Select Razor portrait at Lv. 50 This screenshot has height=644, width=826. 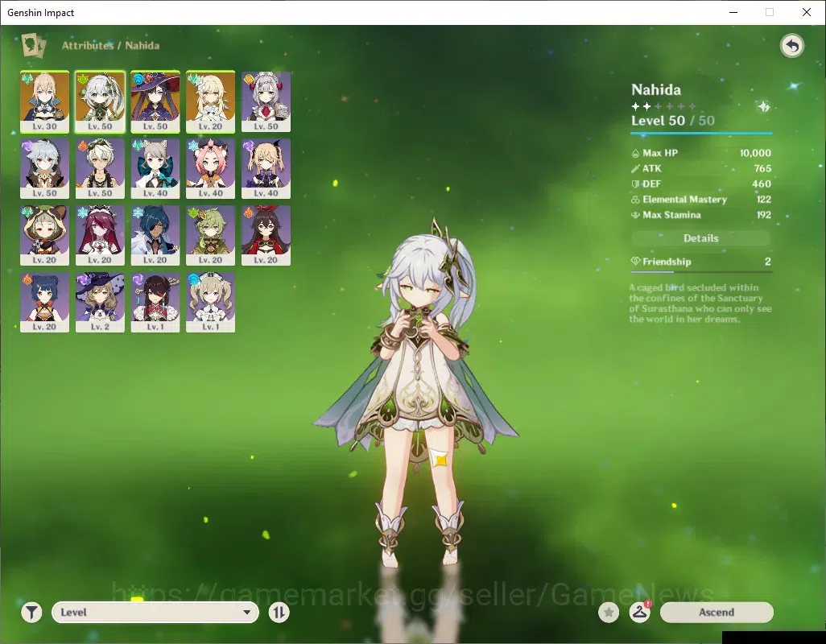click(45, 168)
